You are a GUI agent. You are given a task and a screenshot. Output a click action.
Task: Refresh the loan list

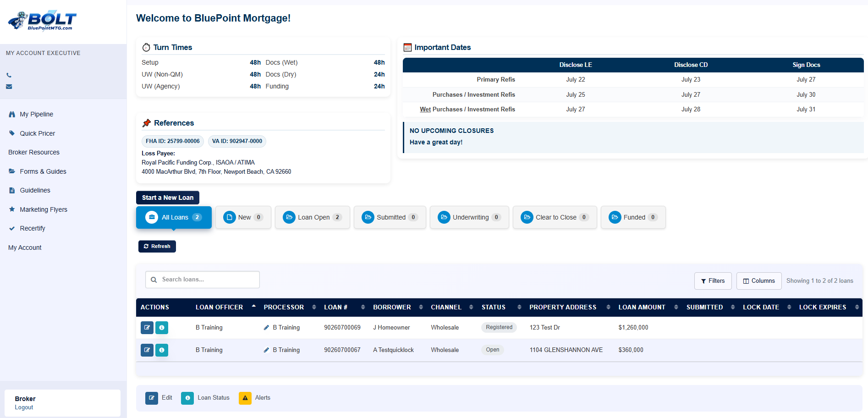pos(157,246)
